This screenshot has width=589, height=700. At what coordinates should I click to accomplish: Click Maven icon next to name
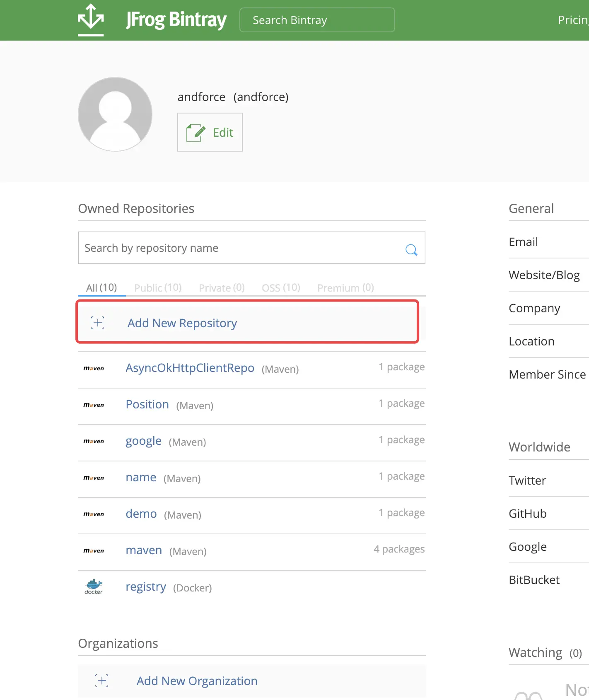(x=94, y=478)
